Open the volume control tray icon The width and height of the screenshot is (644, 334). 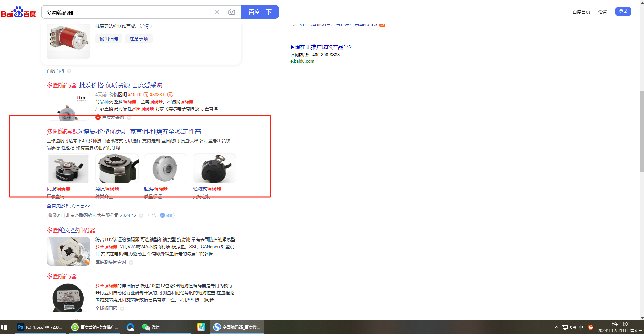573,327
